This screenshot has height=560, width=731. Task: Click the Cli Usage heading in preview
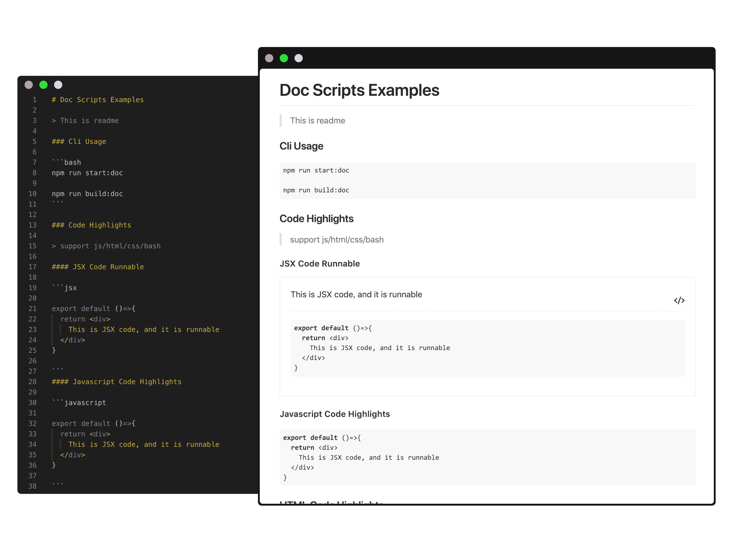point(301,146)
